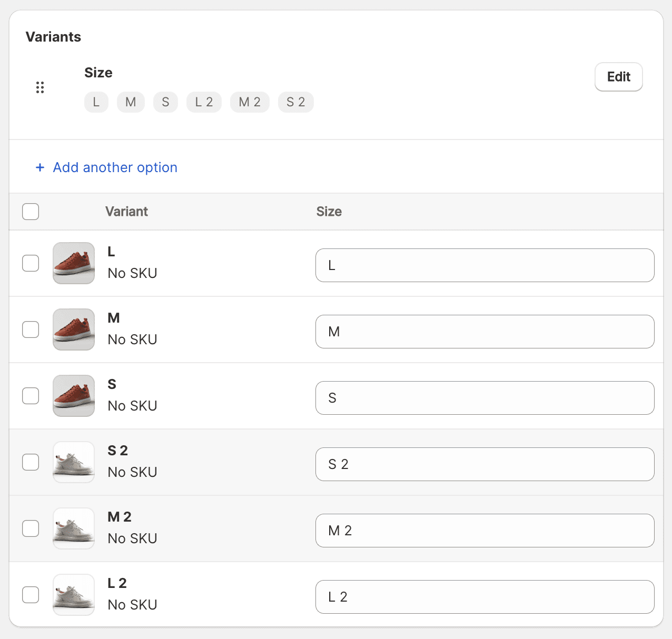This screenshot has height=639, width=672.
Task: Click the L 2 size input field
Action: click(x=485, y=597)
